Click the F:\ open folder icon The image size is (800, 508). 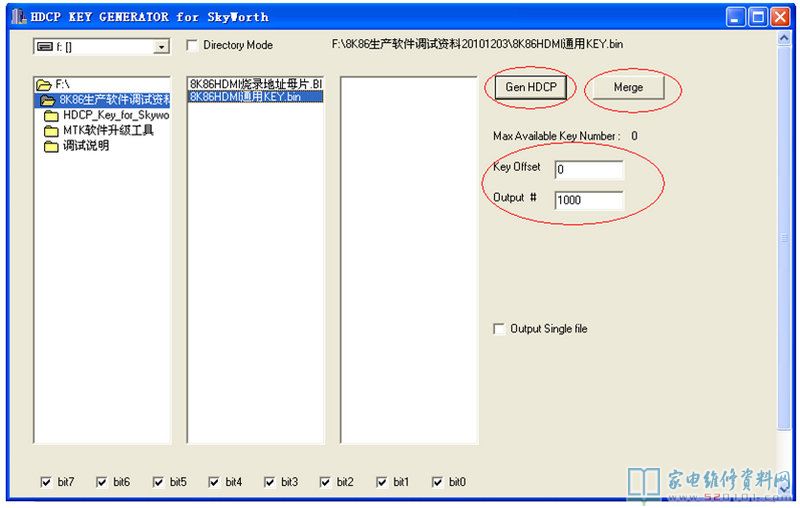tap(44, 85)
